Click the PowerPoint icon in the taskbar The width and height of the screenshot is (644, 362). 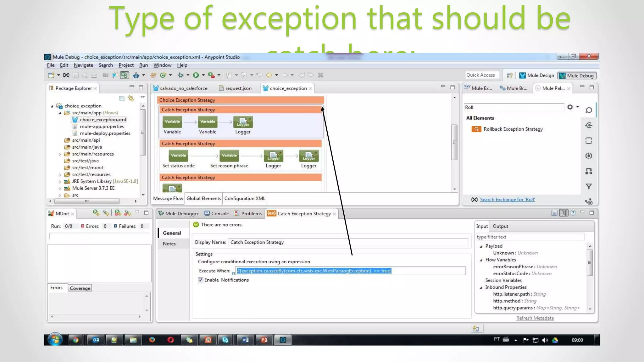tap(264, 340)
